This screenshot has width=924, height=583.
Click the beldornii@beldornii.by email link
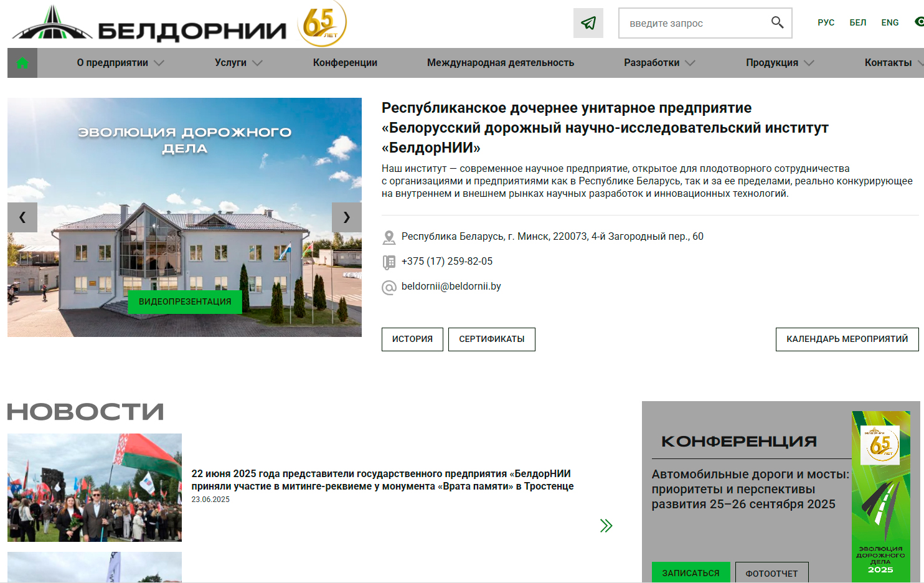click(x=451, y=287)
